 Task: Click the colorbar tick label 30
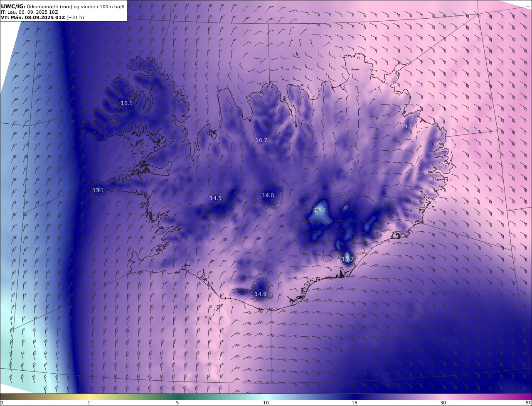[x=443, y=403]
